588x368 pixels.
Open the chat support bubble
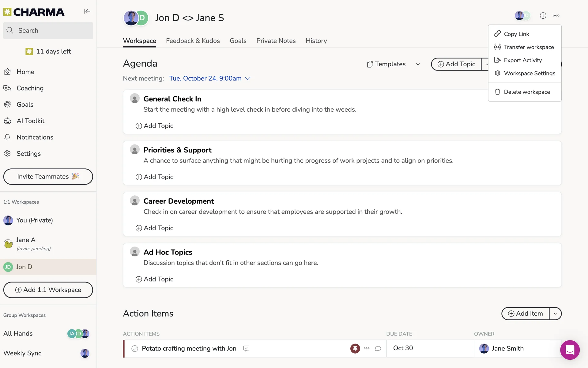tap(570, 350)
